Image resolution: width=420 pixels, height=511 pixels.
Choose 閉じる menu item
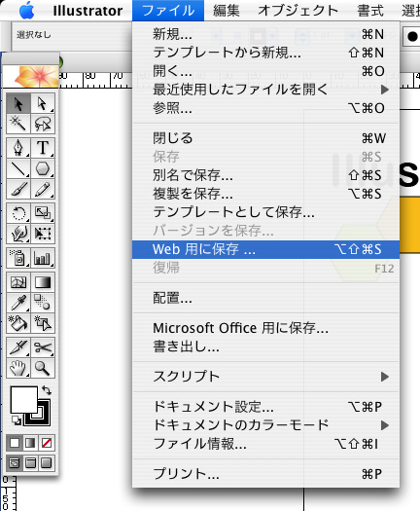(265, 138)
